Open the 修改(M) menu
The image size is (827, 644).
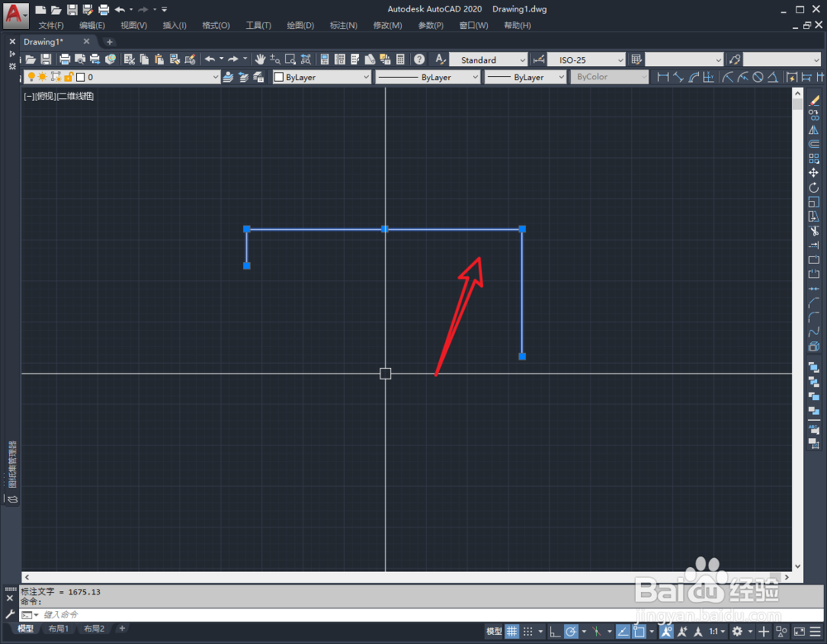click(388, 26)
